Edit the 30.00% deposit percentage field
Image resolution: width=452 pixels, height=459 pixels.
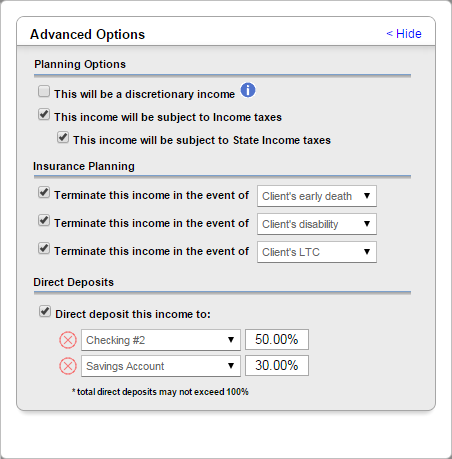[x=277, y=365]
